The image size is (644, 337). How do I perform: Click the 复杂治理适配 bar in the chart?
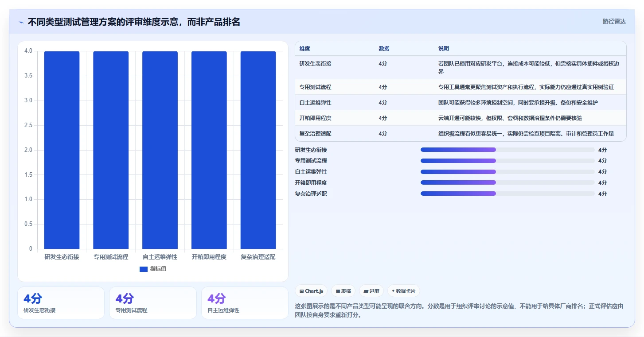pyautogui.click(x=258, y=150)
